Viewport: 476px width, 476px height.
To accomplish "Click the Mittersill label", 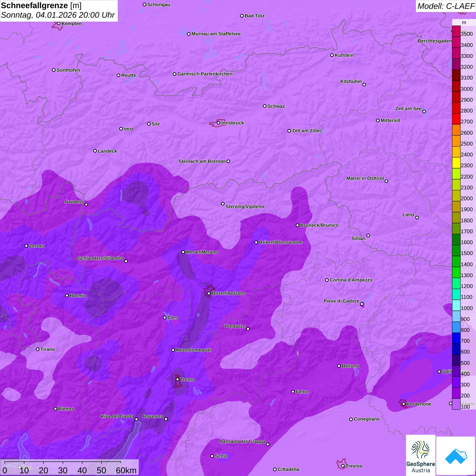I will click(x=390, y=120).
